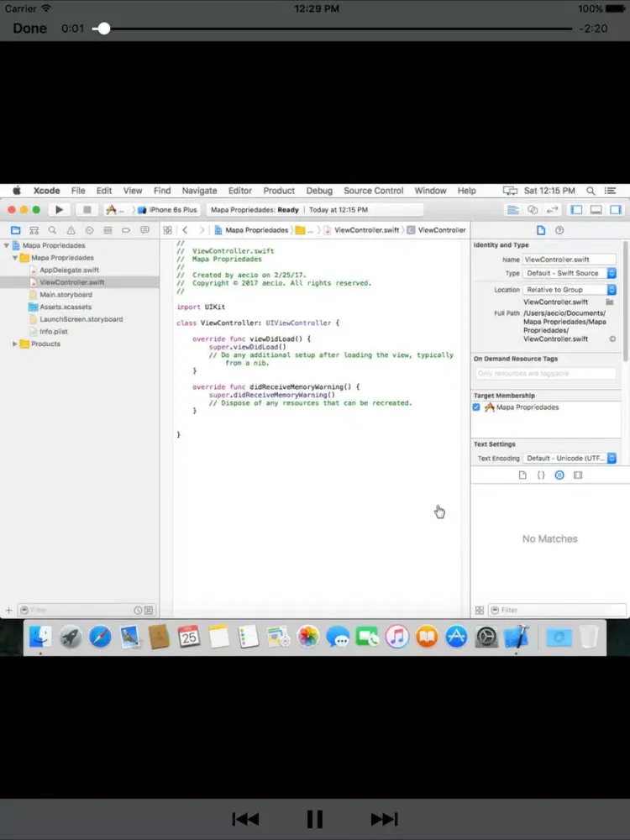Reveal full path in Finder arrow
630x840 pixels.
click(x=612, y=339)
